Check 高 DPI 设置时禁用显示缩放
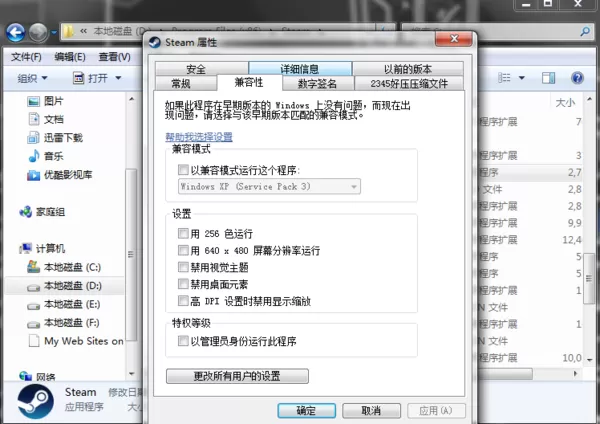Viewport: 600px width, 424px height. coord(183,301)
